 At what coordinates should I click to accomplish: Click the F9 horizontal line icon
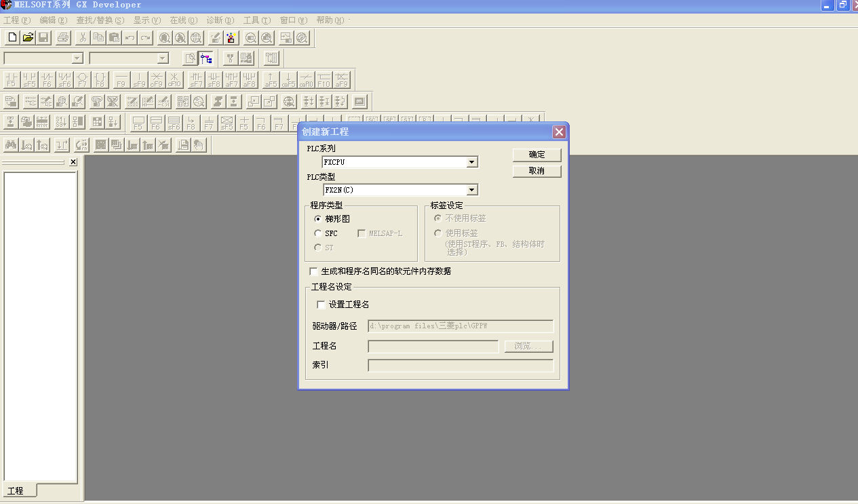[x=121, y=80]
